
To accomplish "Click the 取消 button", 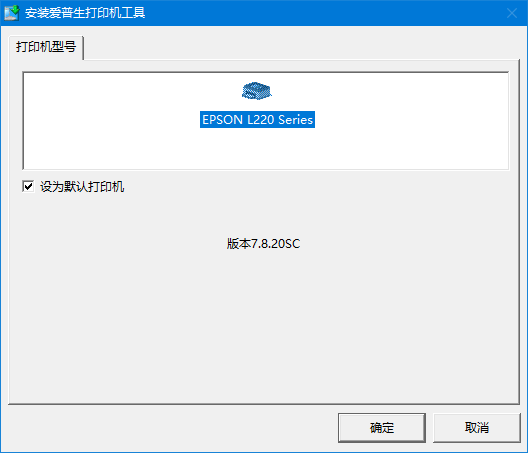I will [x=477, y=428].
